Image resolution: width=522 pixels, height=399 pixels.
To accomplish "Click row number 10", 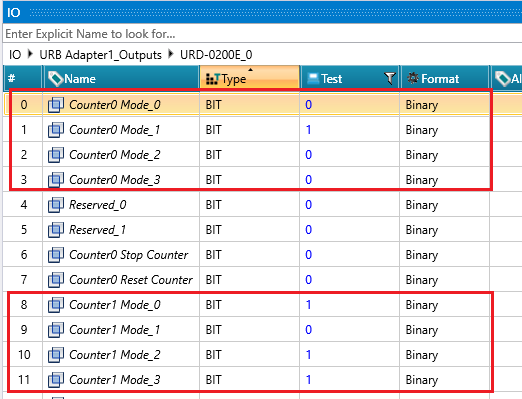I will pos(24,355).
